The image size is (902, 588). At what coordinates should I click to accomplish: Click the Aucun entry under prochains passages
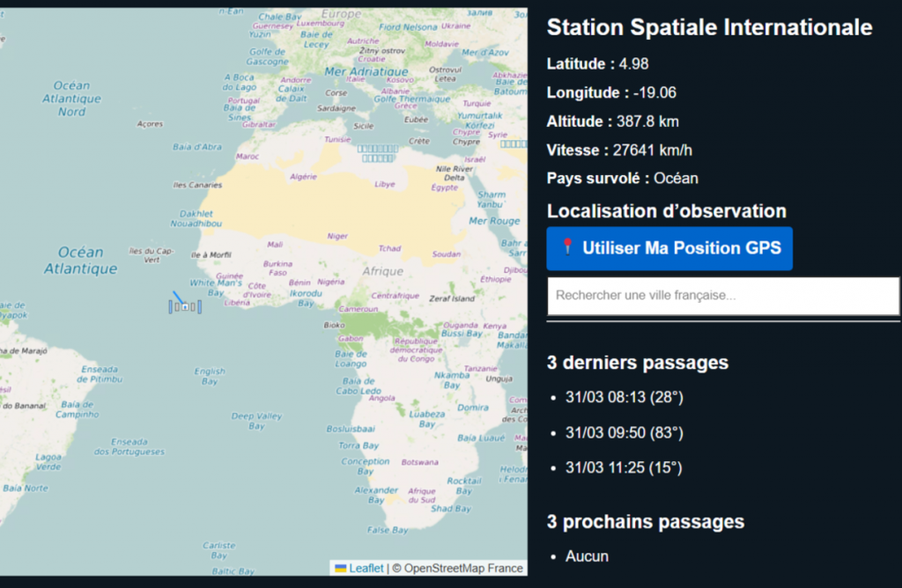tap(587, 556)
